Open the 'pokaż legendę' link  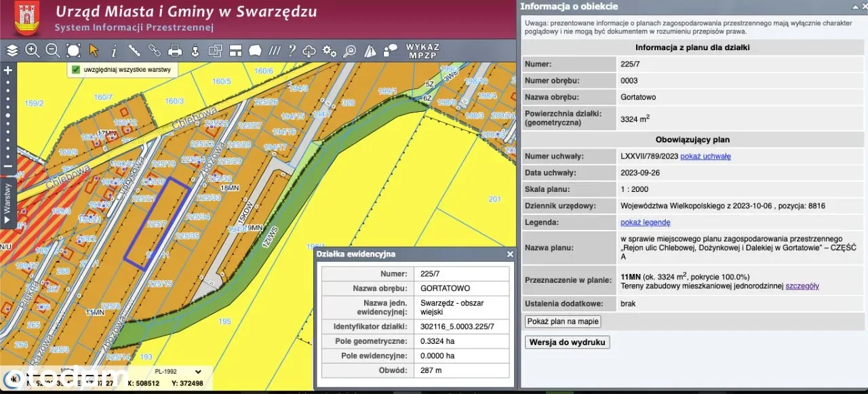(x=645, y=222)
